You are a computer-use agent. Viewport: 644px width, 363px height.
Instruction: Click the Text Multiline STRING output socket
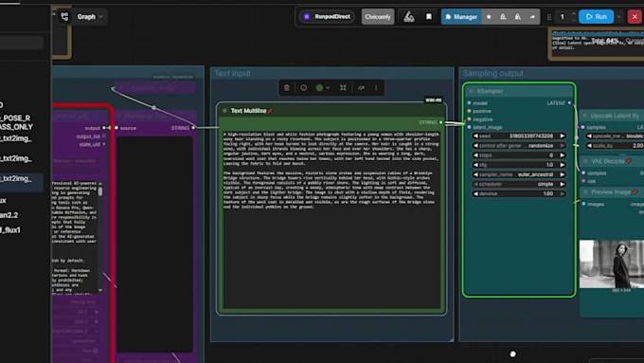point(441,122)
